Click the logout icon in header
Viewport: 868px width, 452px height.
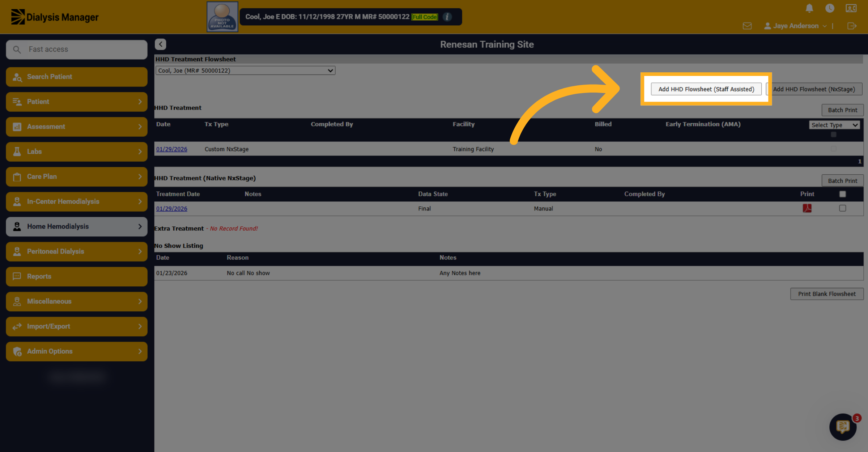click(x=852, y=26)
